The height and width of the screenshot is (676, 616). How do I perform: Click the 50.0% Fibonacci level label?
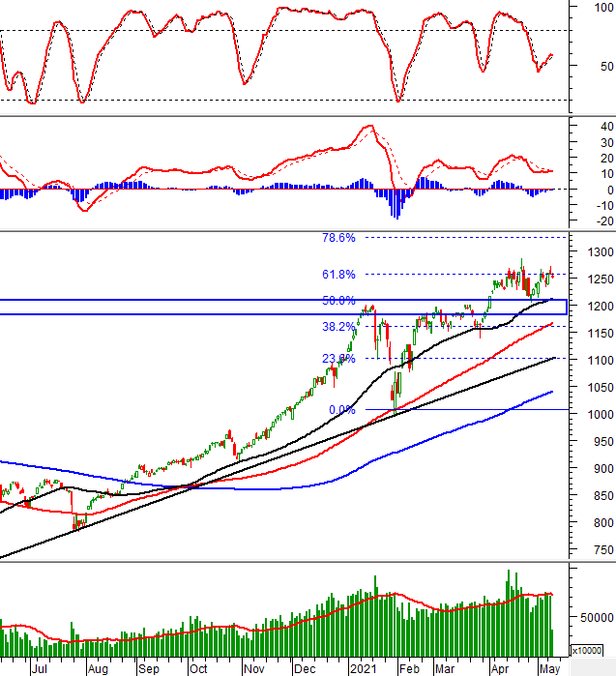(338, 301)
